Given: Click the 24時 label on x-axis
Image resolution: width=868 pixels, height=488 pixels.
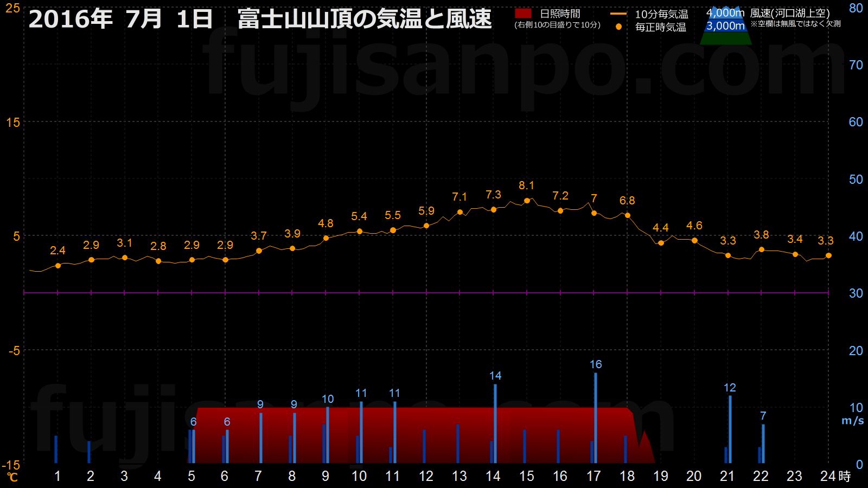Looking at the screenshot, I should [x=835, y=476].
